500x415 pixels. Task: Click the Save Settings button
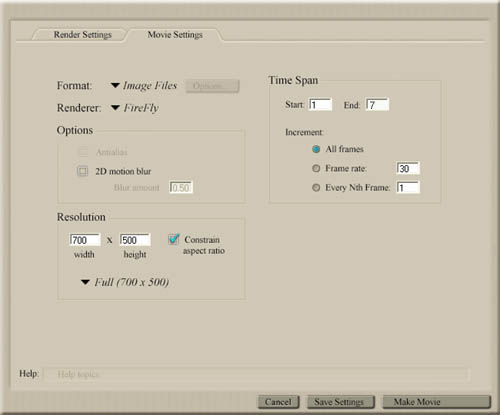[x=340, y=402]
